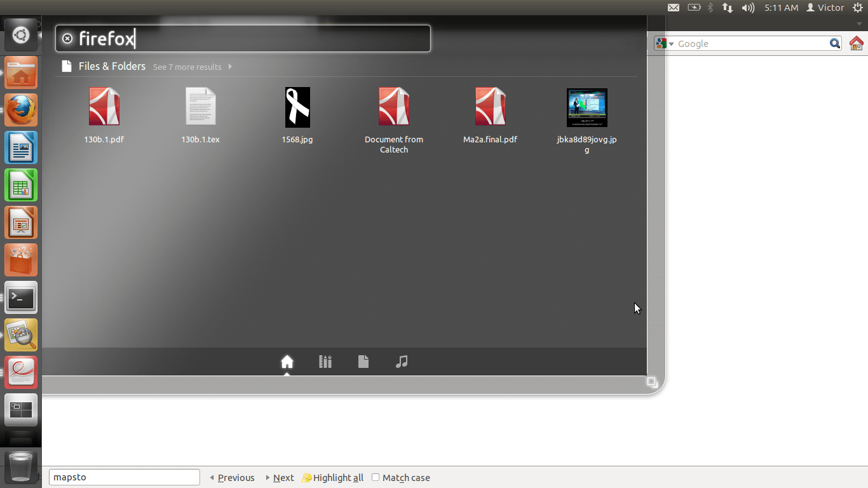
Task: Open the session power gear menu
Action: 857,8
